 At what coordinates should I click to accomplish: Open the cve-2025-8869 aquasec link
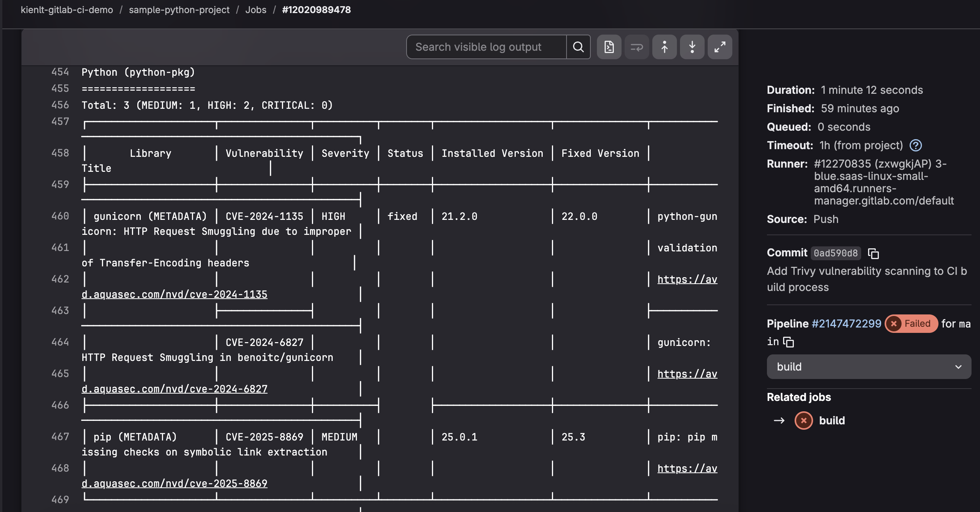tap(174, 484)
